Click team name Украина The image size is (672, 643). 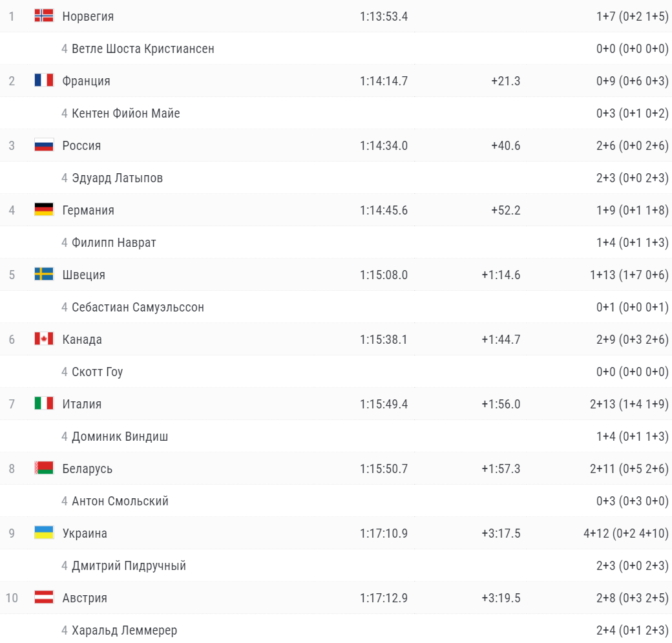pyautogui.click(x=85, y=534)
